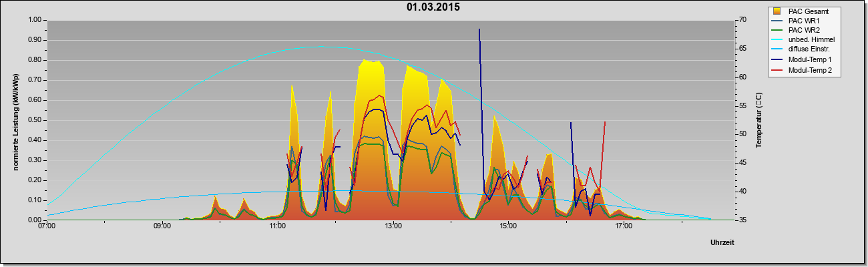Screen dimensions: 868x267
Task: Click the 13:00 tick on time axis
Action: coord(393,226)
